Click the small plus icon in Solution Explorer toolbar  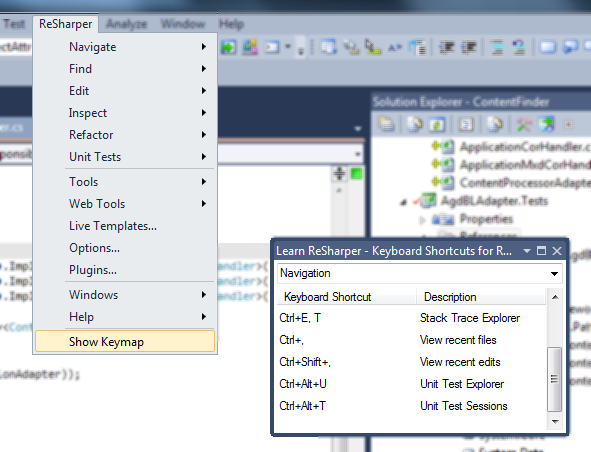tap(568, 124)
